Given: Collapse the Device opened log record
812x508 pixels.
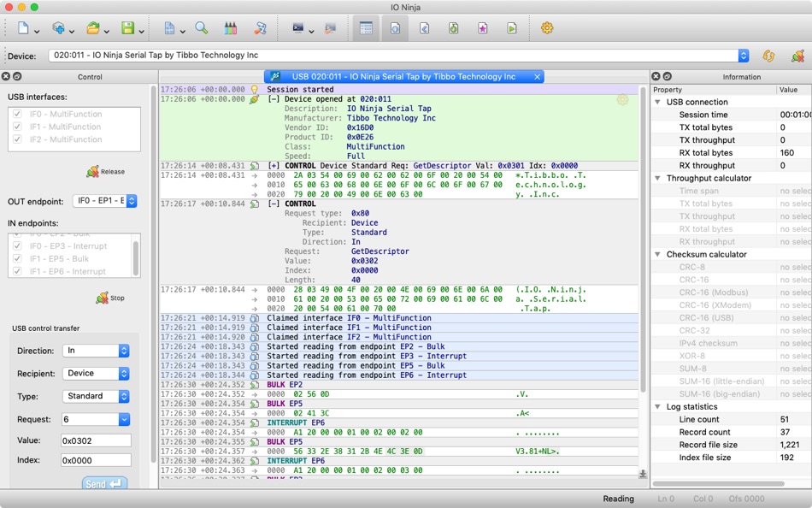Looking at the screenshot, I should 274,99.
